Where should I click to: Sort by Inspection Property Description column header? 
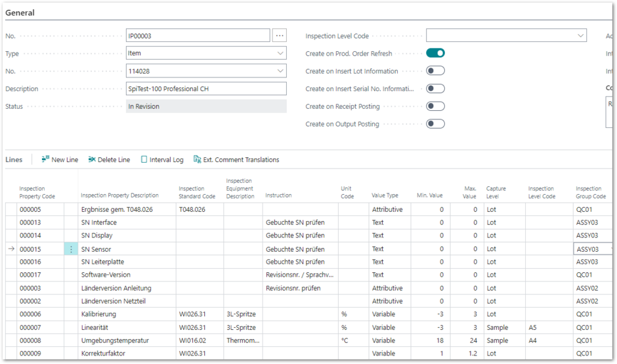(x=119, y=195)
